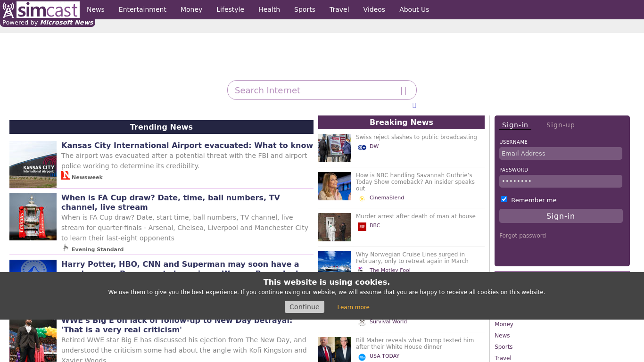Image resolution: width=644 pixels, height=362 pixels.
Task: Focus the Search Internet field
Action: [x=314, y=90]
